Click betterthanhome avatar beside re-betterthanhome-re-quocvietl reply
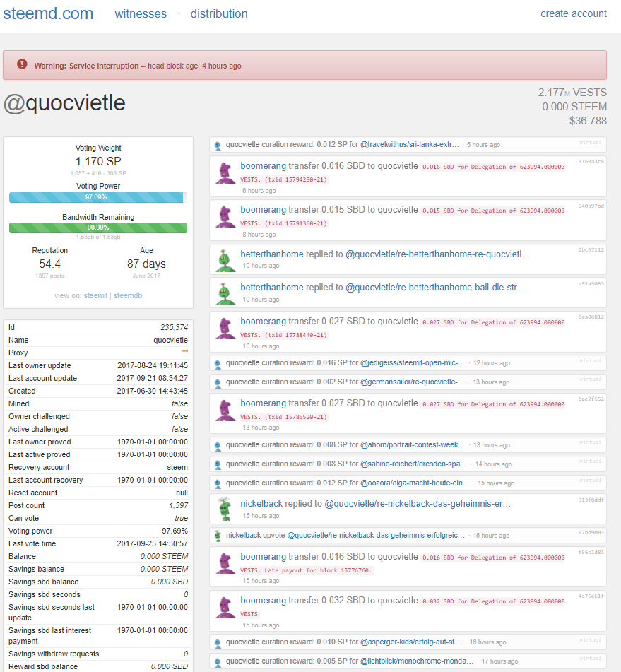Image resolution: width=621 pixels, height=672 pixels. (225, 261)
